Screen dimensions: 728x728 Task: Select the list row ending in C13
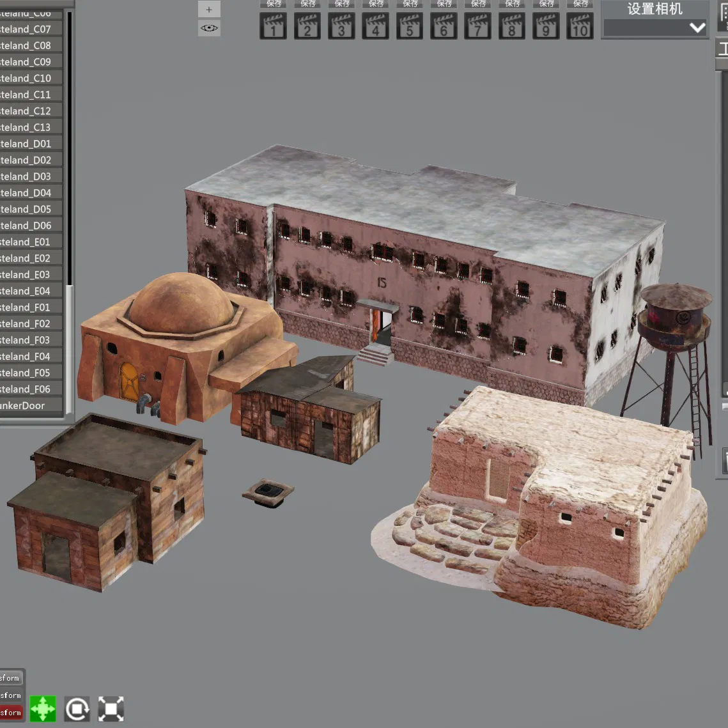tap(31, 127)
